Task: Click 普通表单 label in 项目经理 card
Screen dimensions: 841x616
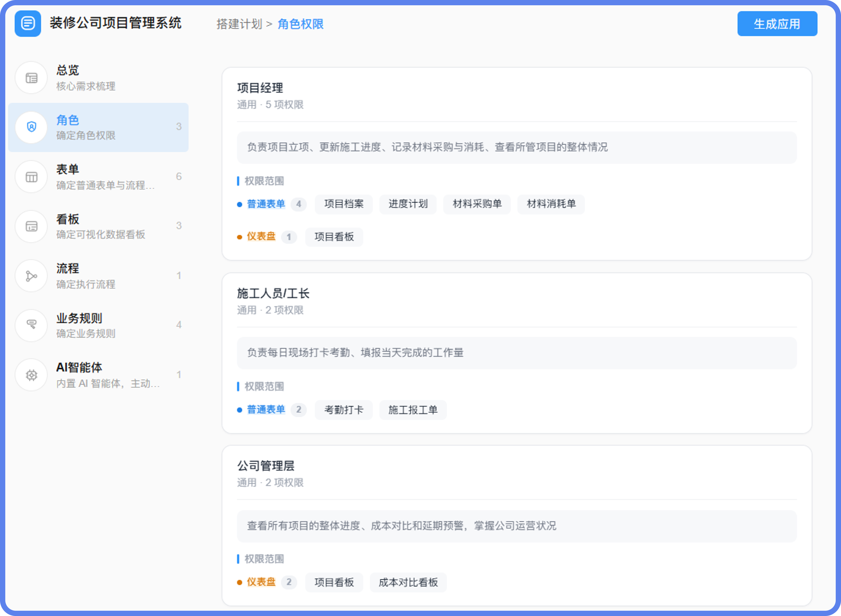Action: [x=266, y=204]
